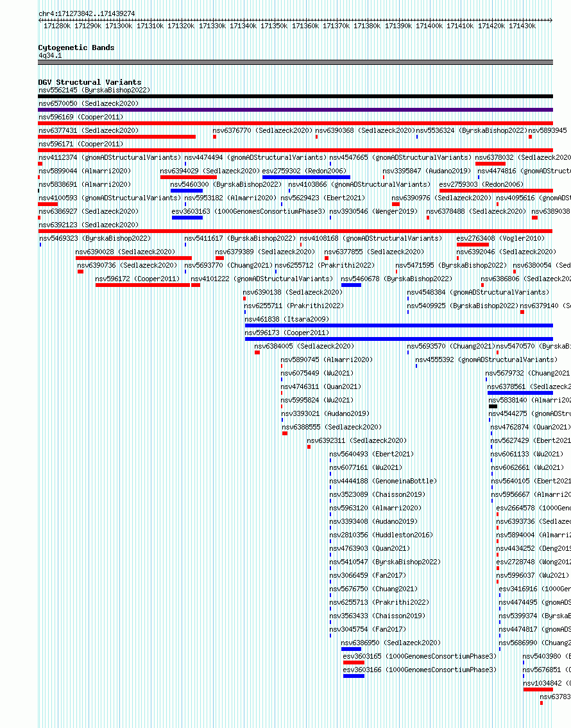Click the blue bar under nsv461838

click(x=399, y=325)
